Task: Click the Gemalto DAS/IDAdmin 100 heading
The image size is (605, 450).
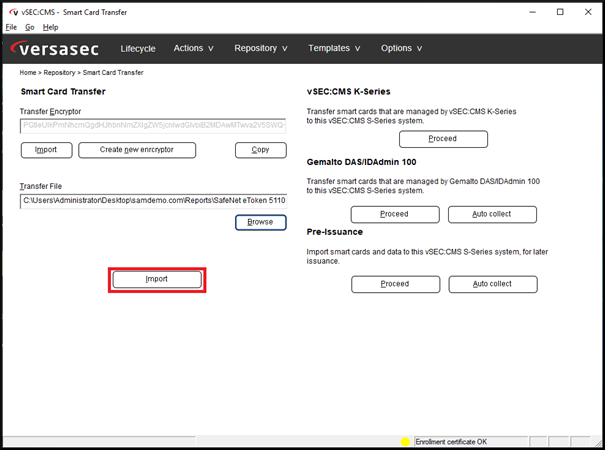Action: (361, 162)
